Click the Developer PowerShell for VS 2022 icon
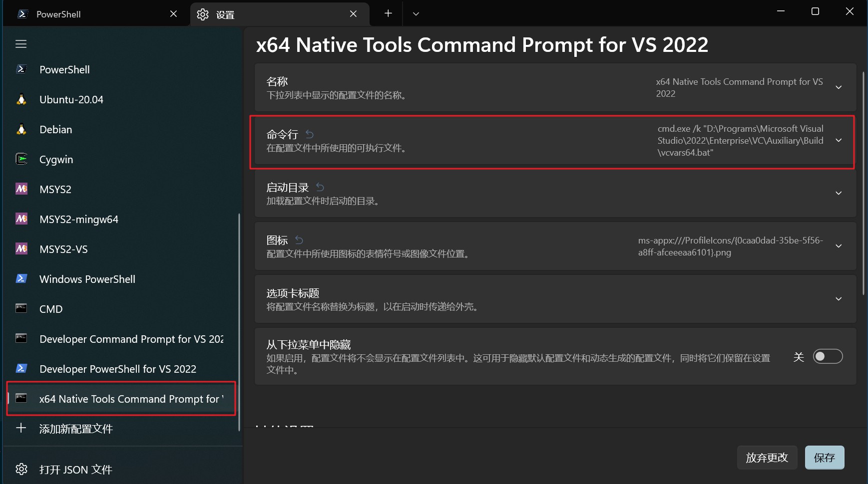The height and width of the screenshot is (484, 868). pyautogui.click(x=21, y=369)
